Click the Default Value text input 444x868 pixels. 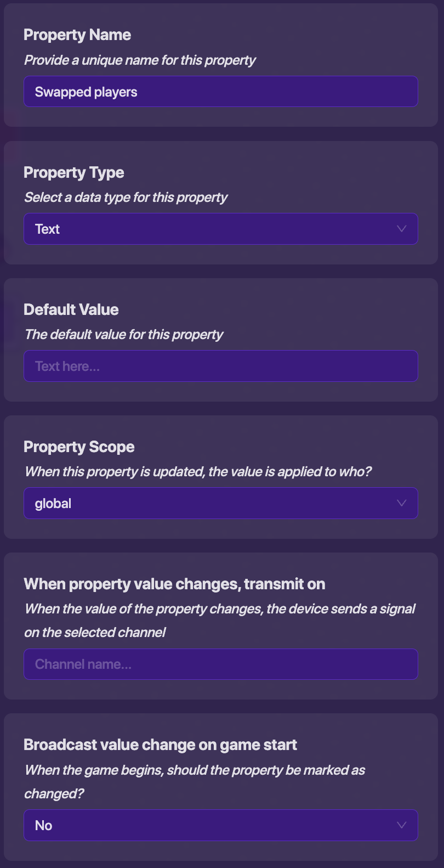(x=220, y=366)
